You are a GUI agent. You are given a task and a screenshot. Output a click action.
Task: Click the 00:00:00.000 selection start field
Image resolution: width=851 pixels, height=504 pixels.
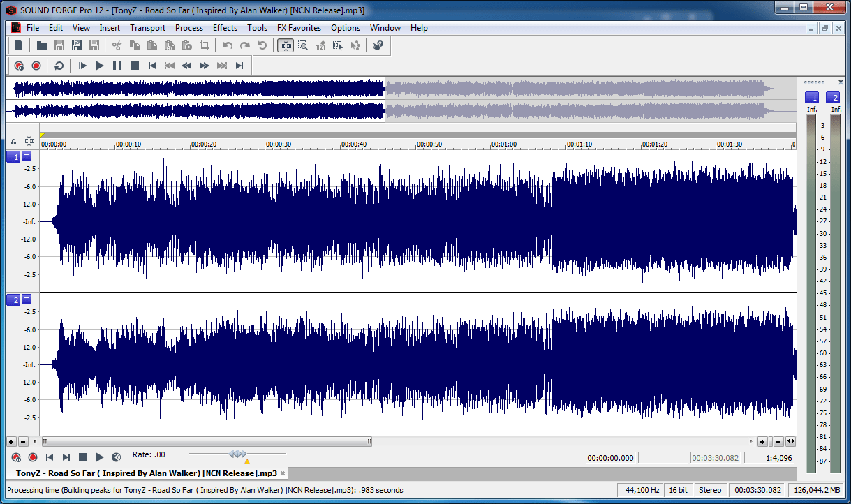tap(611, 458)
